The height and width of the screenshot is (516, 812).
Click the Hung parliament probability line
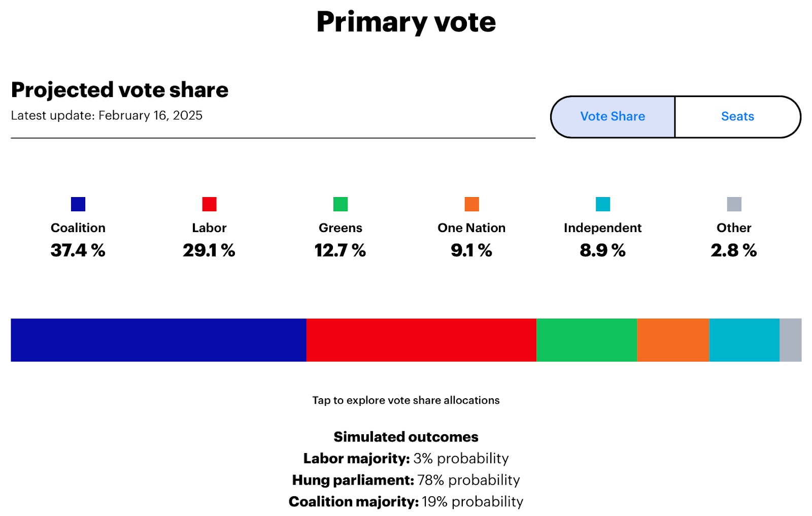click(x=406, y=480)
